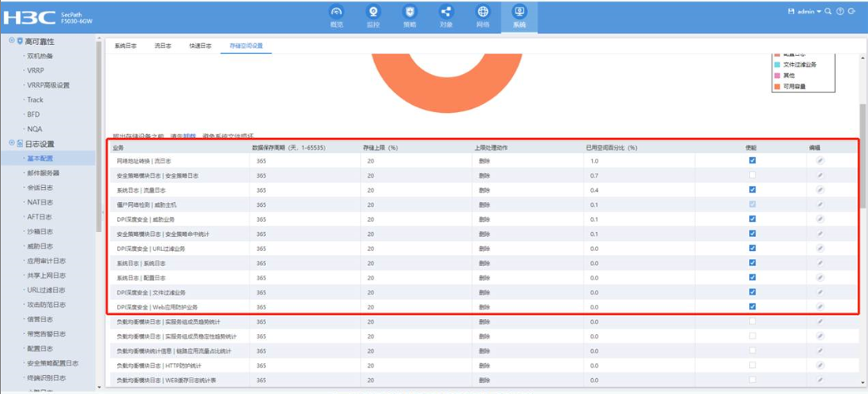Edit the DPI深度安全 | 威胁业务 row
The height and width of the screenshot is (394, 868).
tap(820, 219)
